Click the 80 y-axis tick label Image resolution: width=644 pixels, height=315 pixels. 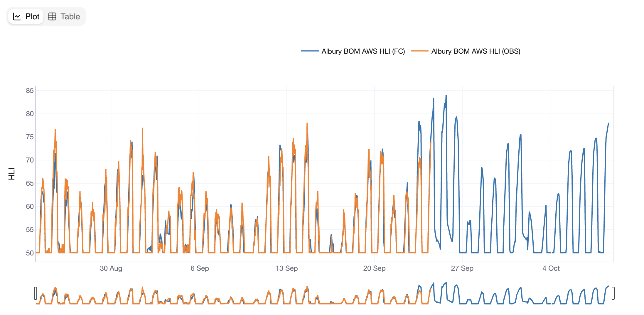pos(30,114)
